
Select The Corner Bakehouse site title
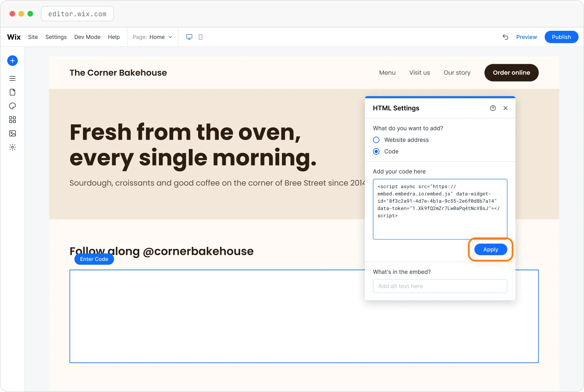tap(118, 73)
